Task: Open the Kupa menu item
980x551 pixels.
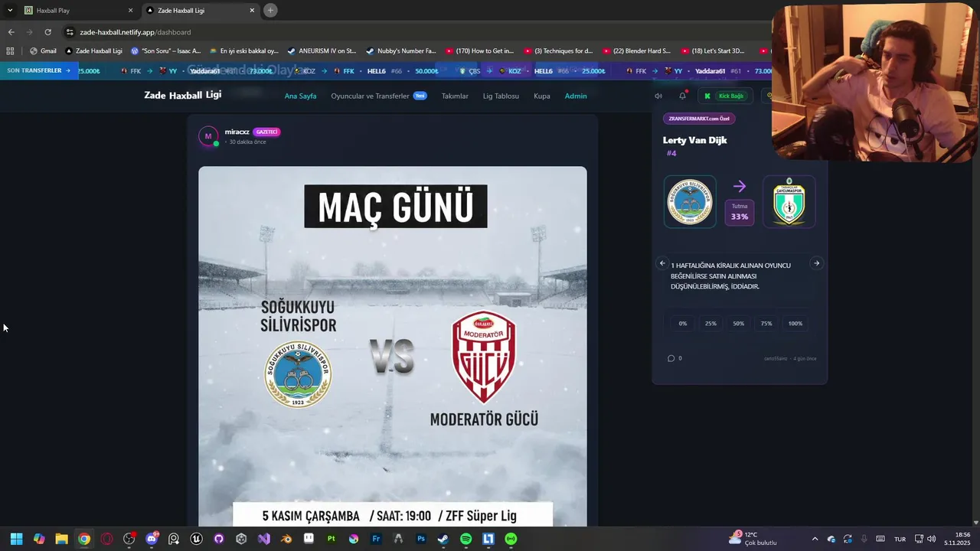Action: click(x=542, y=96)
